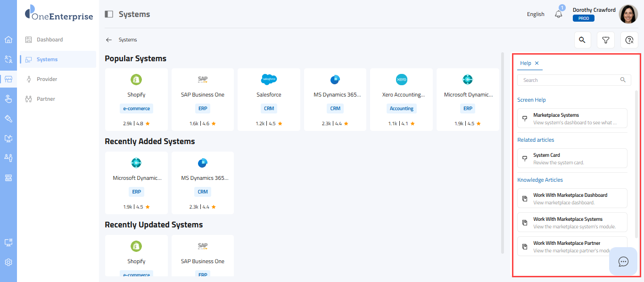
Task: Select the marketplace store icon in rail
Action: pyautogui.click(x=8, y=79)
